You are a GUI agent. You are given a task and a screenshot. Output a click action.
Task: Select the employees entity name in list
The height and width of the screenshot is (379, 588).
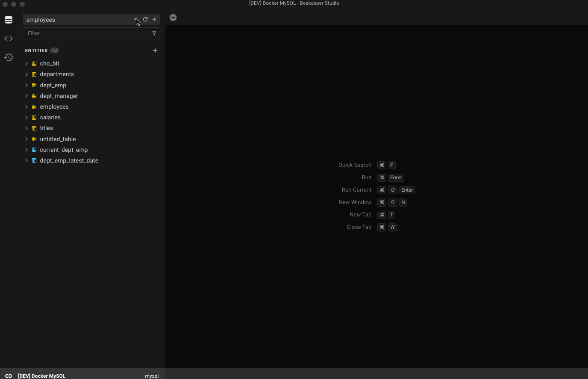pos(54,107)
